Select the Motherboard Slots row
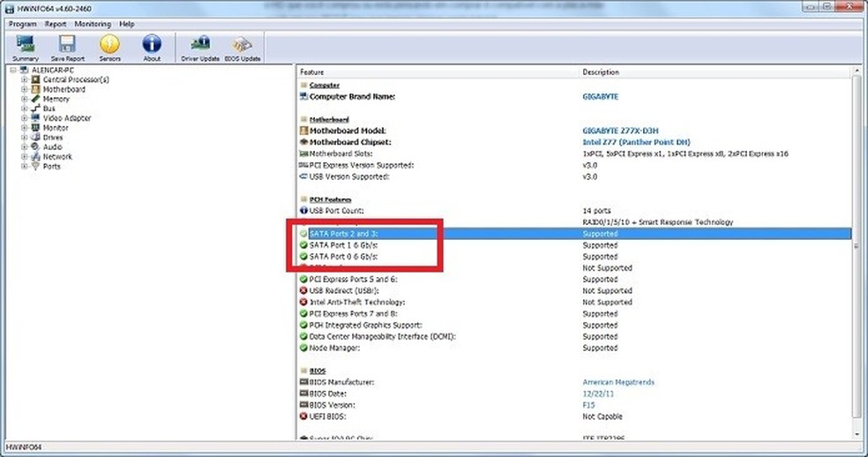 (x=574, y=154)
